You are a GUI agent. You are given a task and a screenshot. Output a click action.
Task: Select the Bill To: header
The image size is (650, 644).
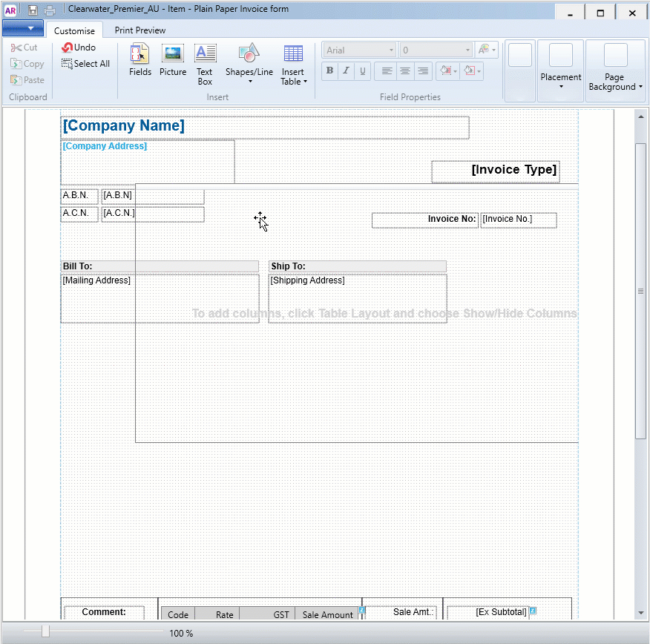[x=160, y=266]
